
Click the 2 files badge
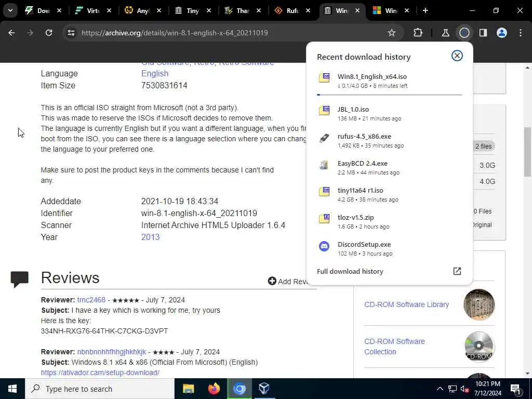484,146
